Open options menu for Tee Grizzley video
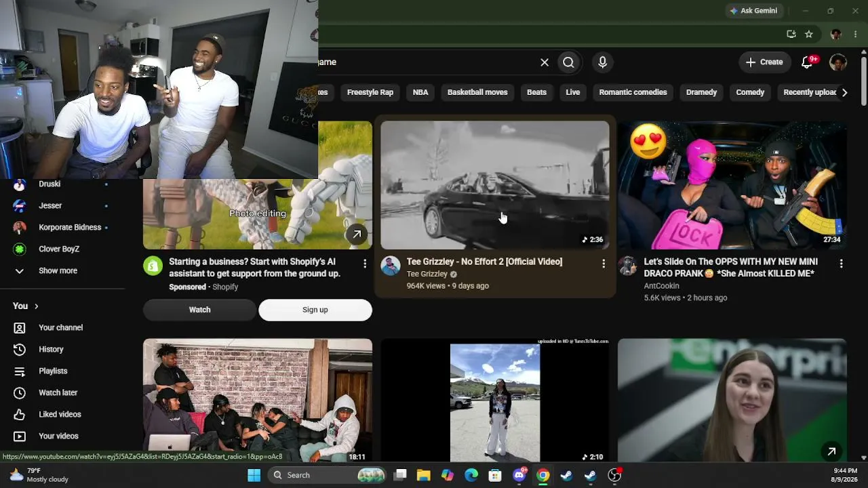The width and height of the screenshot is (868, 488). [604, 264]
